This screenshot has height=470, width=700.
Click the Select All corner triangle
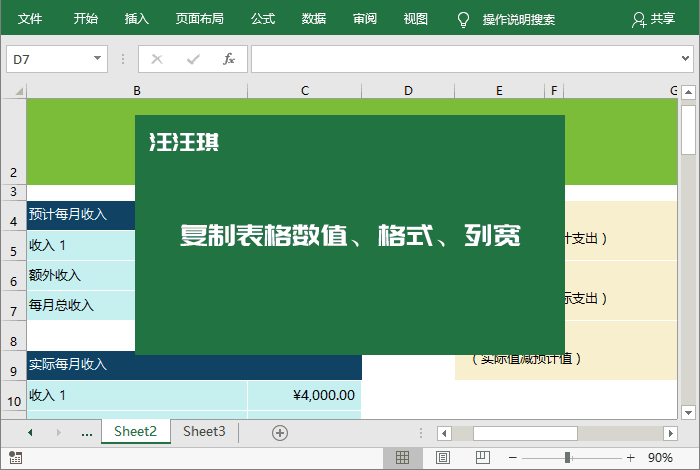[19, 91]
